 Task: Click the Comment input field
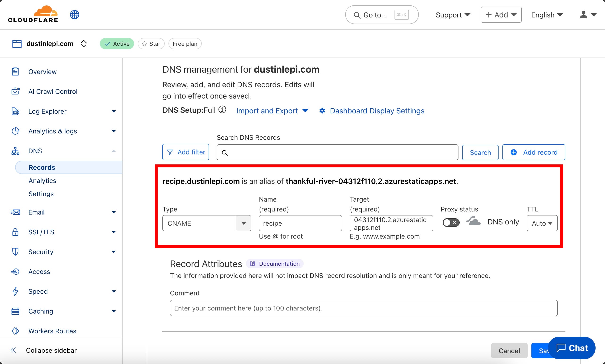point(363,308)
